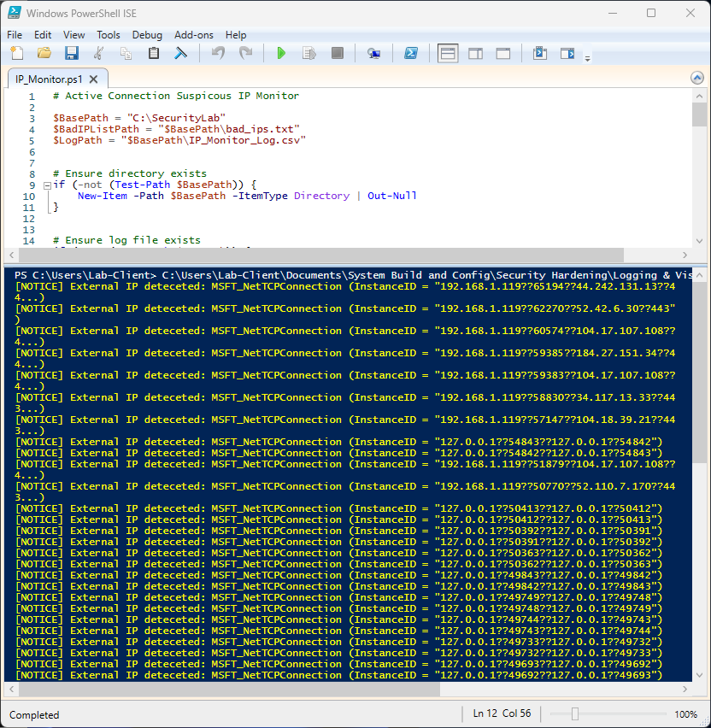
Task: Click the Undo toolbar icon
Action: [x=217, y=53]
